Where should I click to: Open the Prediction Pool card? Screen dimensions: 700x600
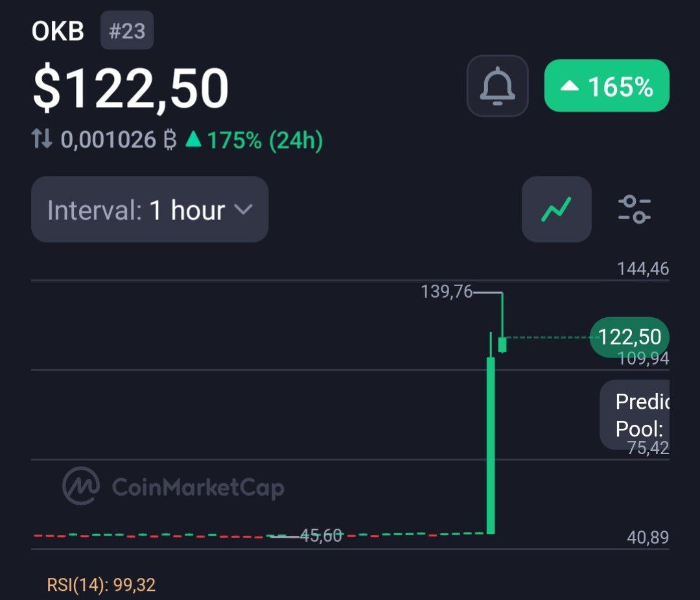(x=635, y=414)
